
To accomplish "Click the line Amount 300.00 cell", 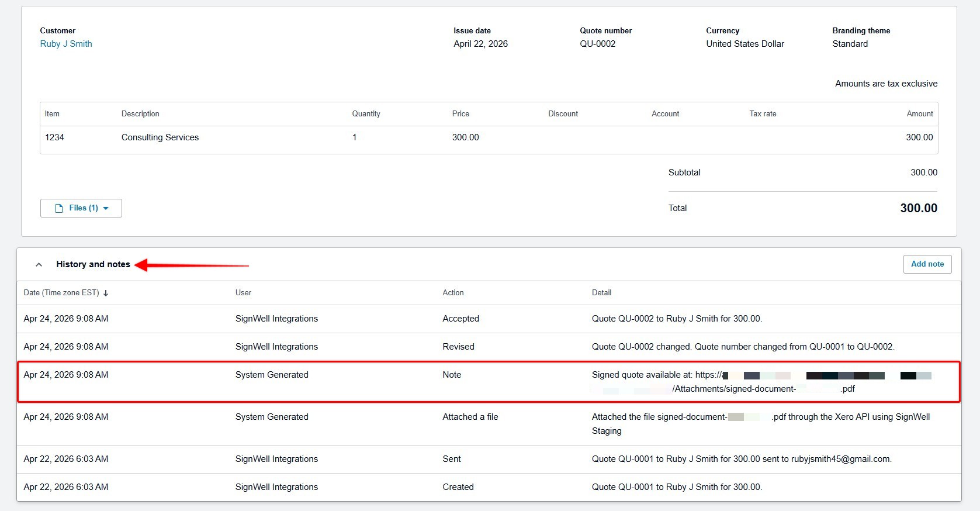I will coord(919,137).
